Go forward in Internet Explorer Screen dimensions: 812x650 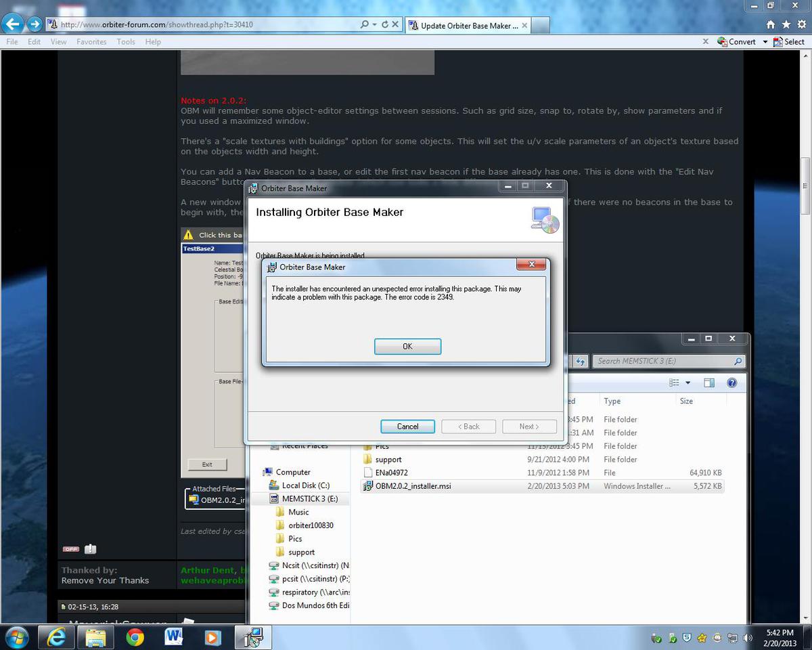click(x=35, y=24)
